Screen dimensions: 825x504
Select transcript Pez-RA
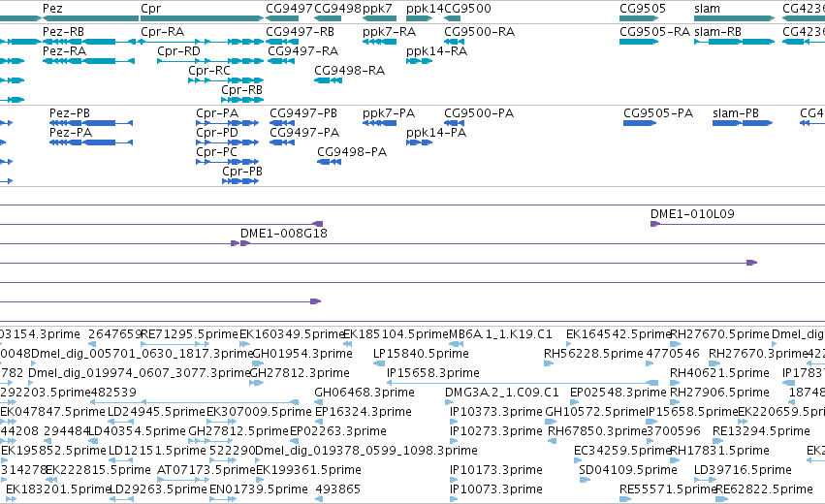(x=88, y=61)
